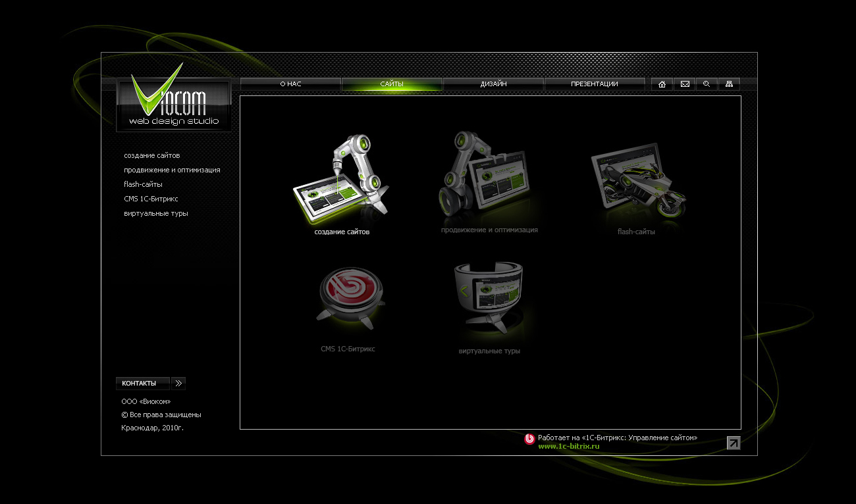Open продвижение и оптимизация from the sidebar
856x504 pixels.
tap(173, 170)
